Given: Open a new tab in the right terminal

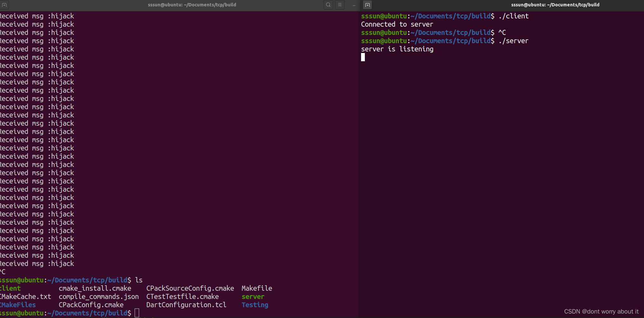Looking at the screenshot, I should coord(367,5).
